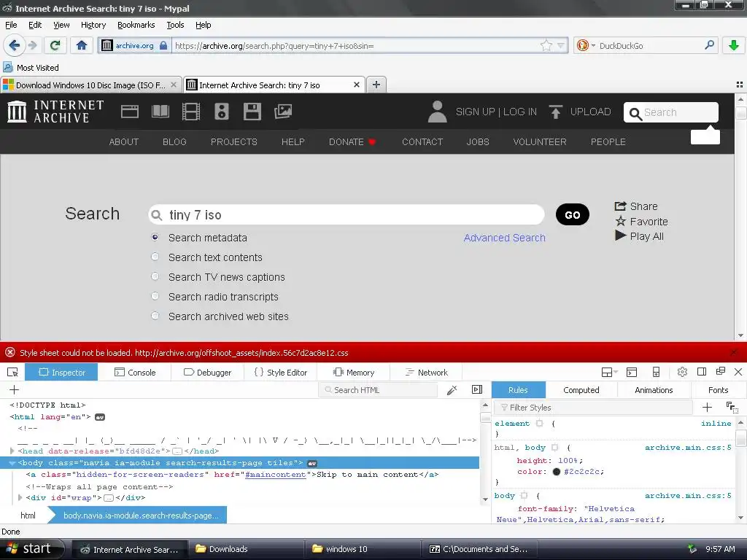Toggle pseudo-class panel icon in Rules
Viewport: 747px width, 560px height.
[x=732, y=407]
